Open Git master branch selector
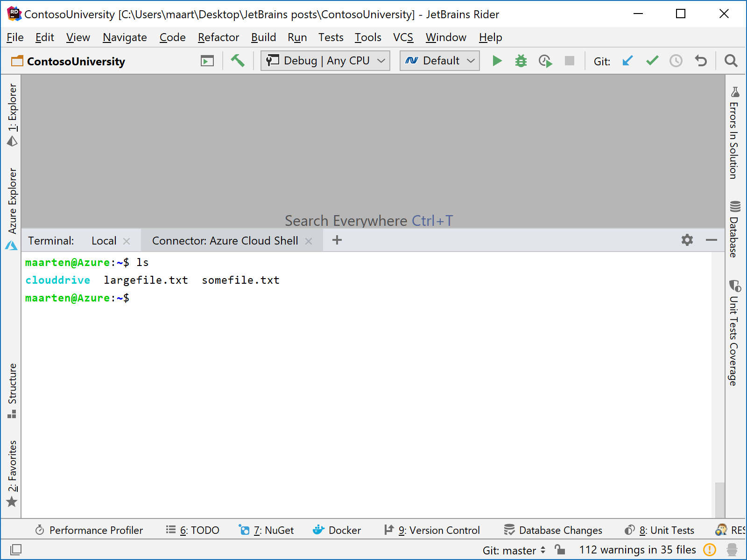747x560 pixels. click(x=514, y=550)
